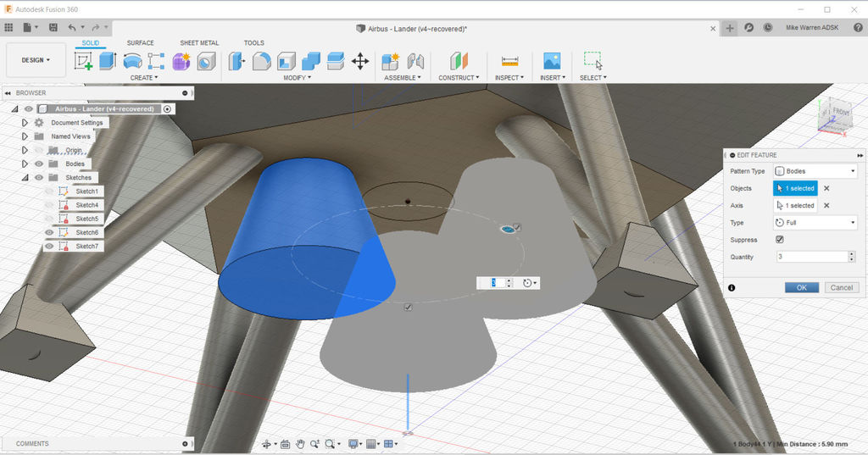868x455 pixels.
Task: Select the Shell tool icon
Action: pos(287,61)
